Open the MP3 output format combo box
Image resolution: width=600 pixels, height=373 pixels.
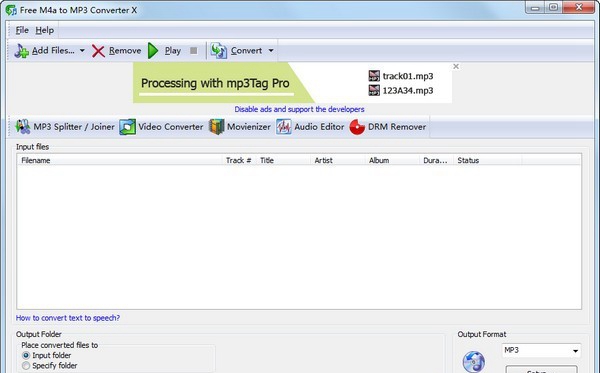click(x=541, y=350)
